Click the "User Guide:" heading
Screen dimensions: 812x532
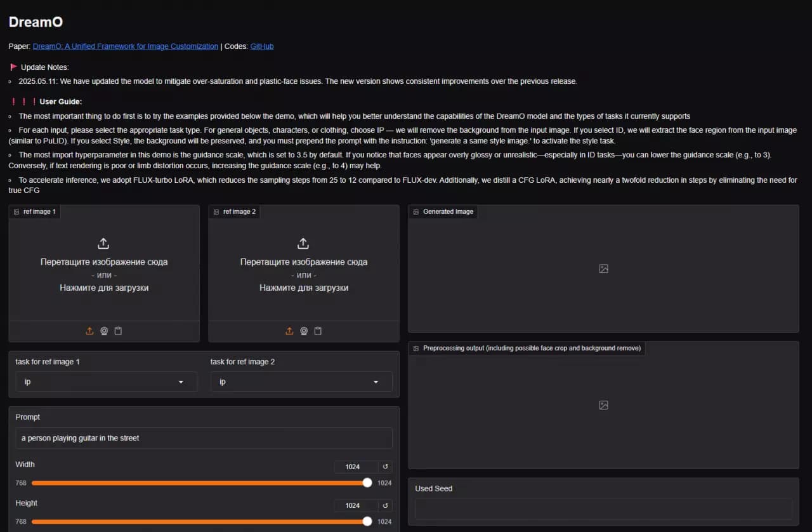61,102
